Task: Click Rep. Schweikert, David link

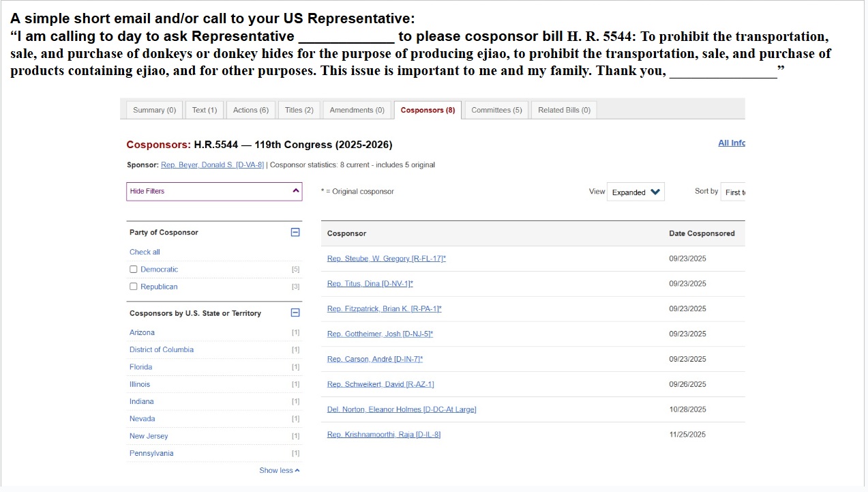Action: [380, 384]
